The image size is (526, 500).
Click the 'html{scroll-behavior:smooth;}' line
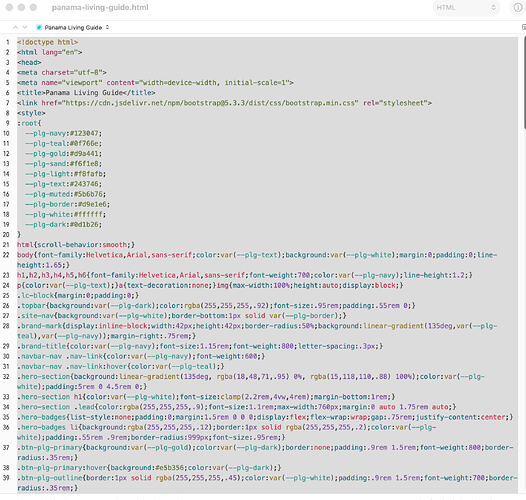[x=76, y=245]
